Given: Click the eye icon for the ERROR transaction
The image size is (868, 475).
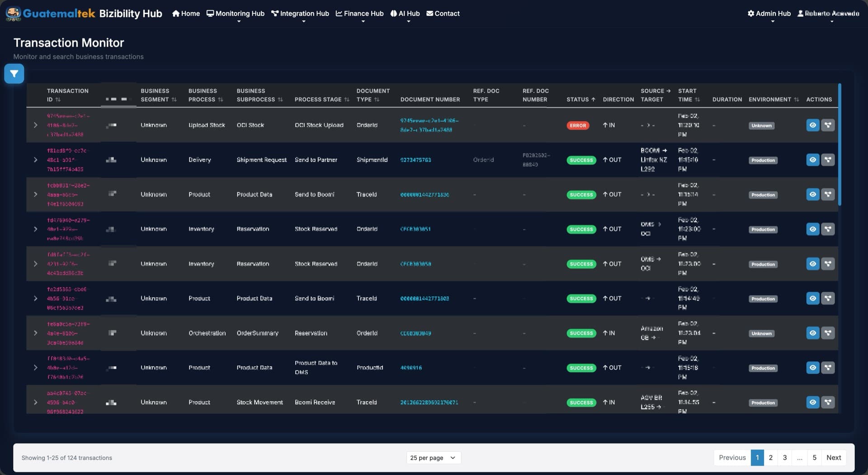Looking at the screenshot, I should tap(812, 125).
